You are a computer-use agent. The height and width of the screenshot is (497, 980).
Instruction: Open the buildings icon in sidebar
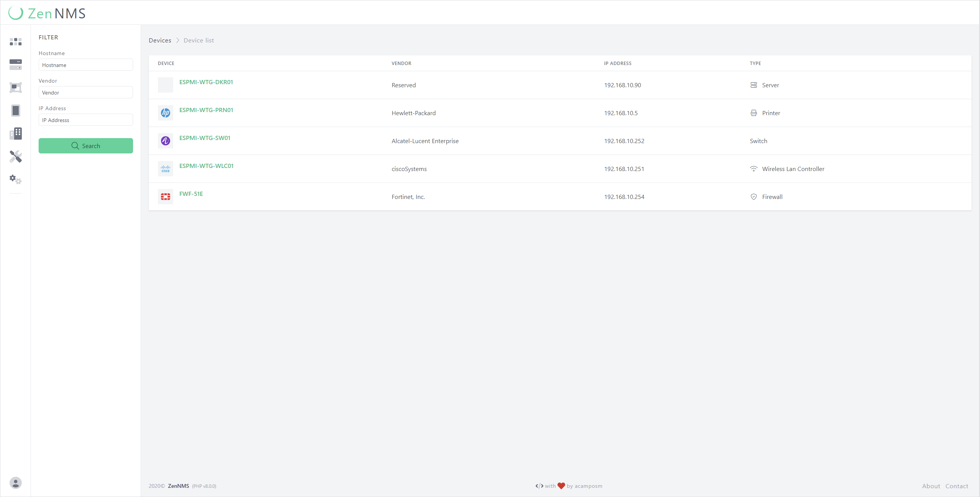(x=16, y=134)
